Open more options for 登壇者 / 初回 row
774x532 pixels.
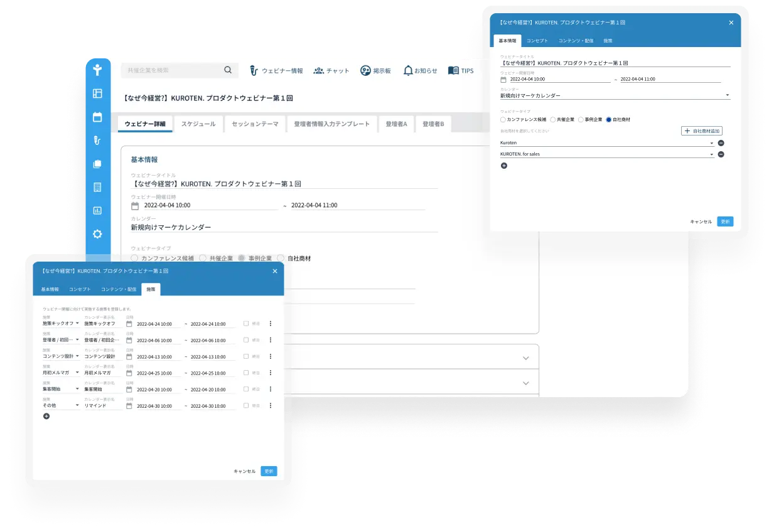[271, 340]
